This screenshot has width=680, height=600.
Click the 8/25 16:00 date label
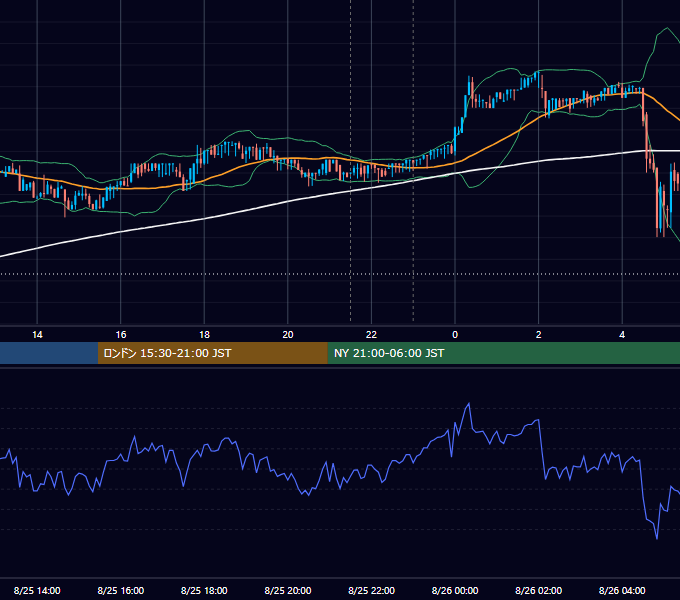coord(121,590)
